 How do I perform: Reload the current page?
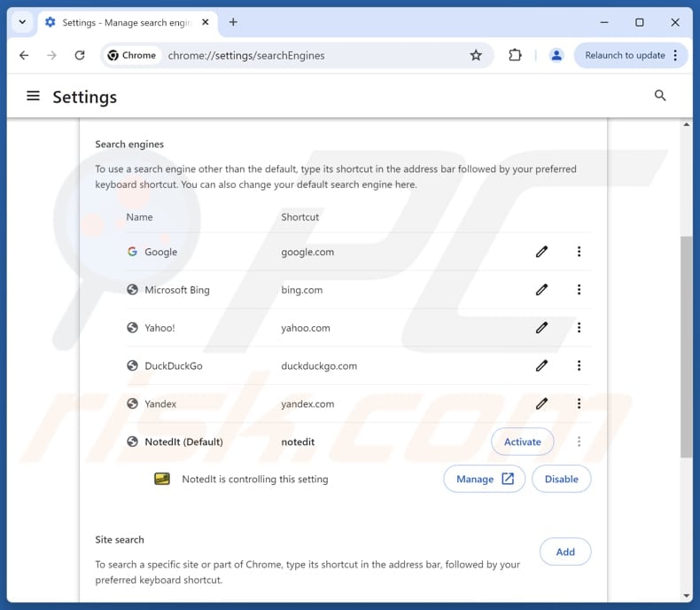pos(80,55)
